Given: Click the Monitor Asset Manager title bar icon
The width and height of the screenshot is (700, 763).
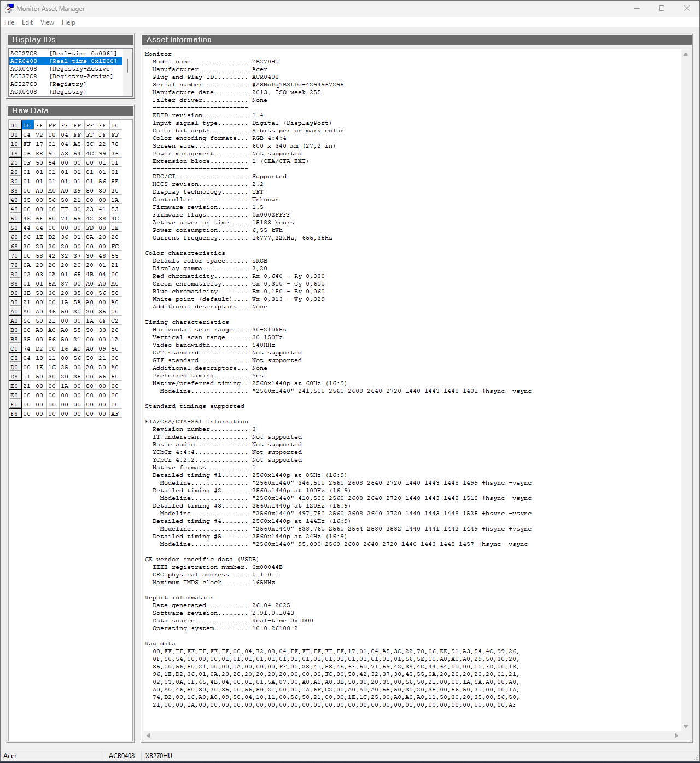Looking at the screenshot, I should 9,8.
